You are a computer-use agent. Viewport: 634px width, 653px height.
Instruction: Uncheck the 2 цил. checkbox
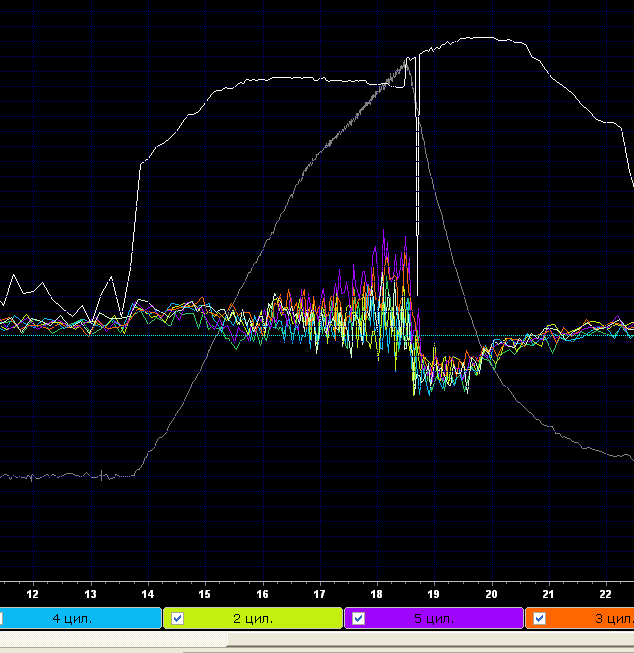(x=177, y=618)
